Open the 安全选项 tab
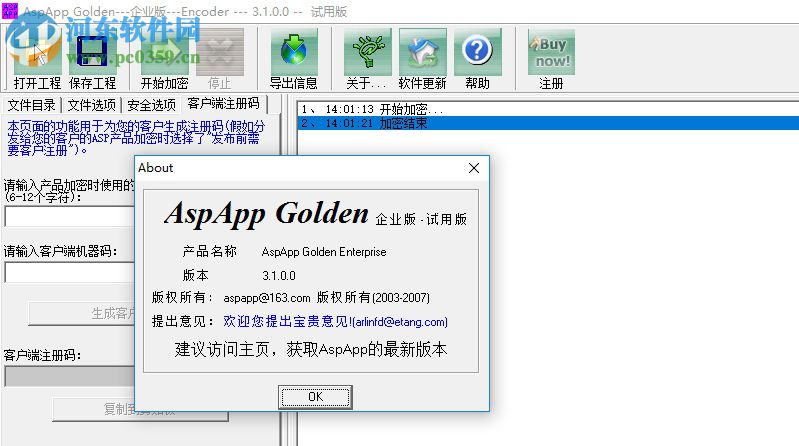Image resolution: width=799 pixels, height=446 pixels. click(x=151, y=105)
